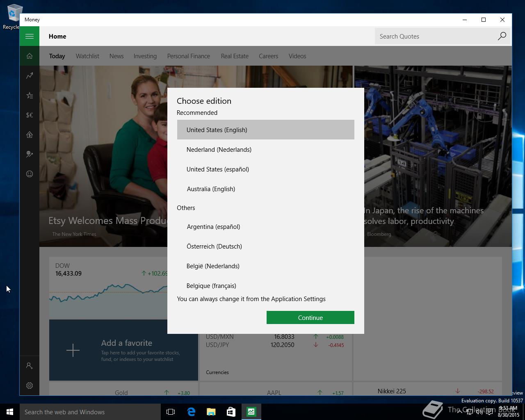
Task: Click the Gold commodity tile
Action: click(123, 389)
